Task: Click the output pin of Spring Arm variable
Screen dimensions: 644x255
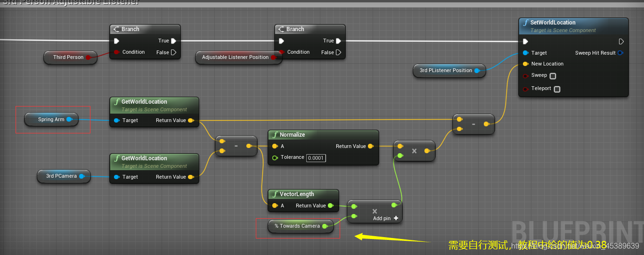Action: pos(69,119)
